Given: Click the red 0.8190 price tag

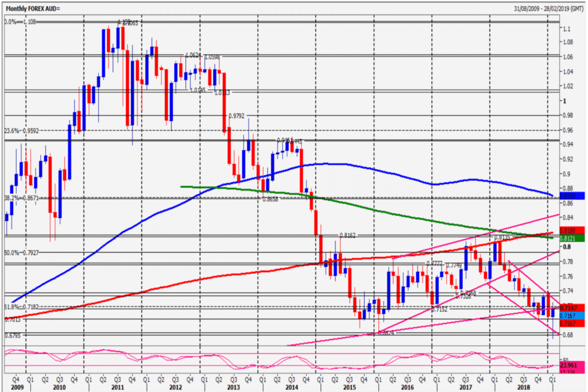Looking at the screenshot, I should [x=572, y=230].
